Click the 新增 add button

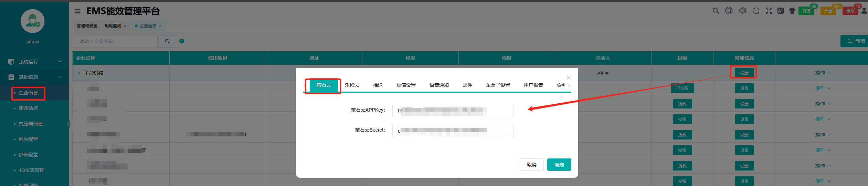pos(855,41)
